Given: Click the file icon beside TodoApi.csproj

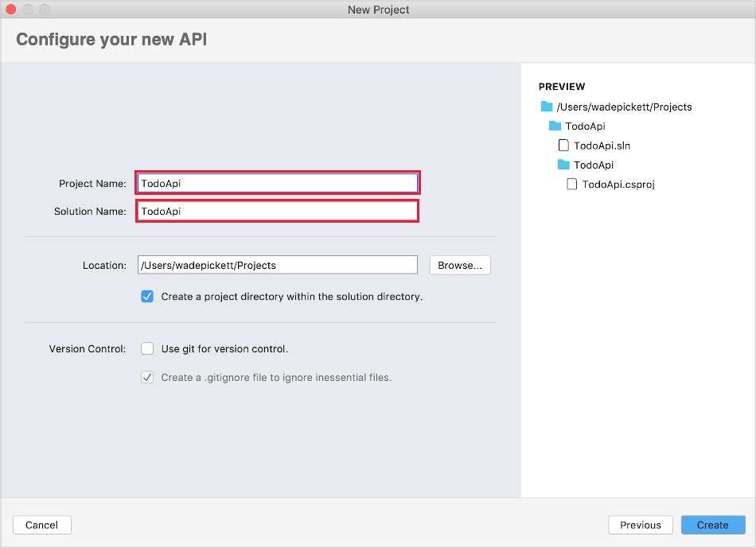Looking at the screenshot, I should [x=571, y=184].
